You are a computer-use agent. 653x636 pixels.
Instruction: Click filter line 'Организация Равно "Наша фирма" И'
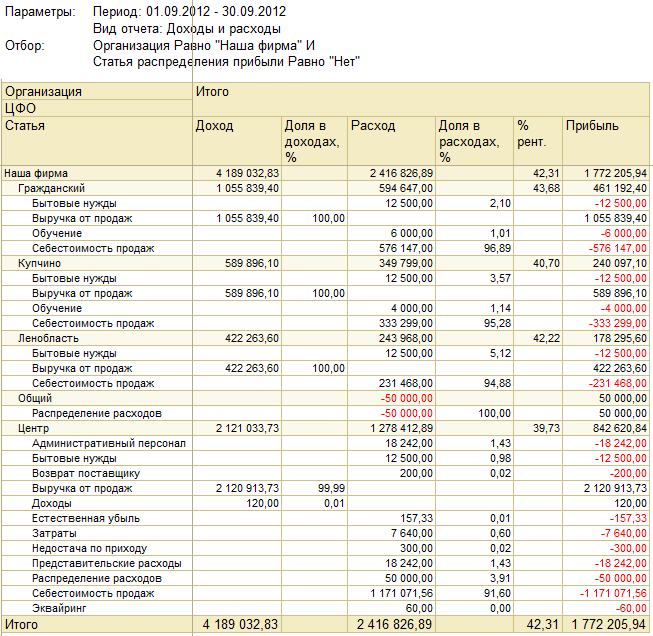click(x=204, y=45)
